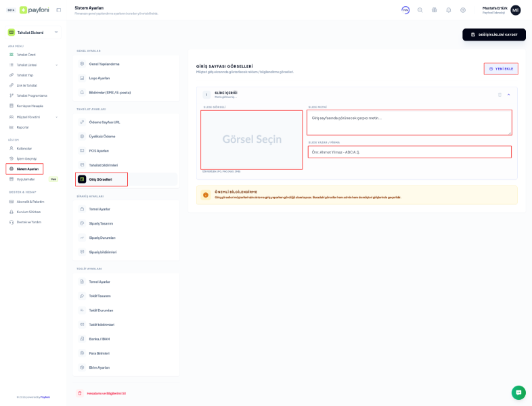This screenshot has width=532, height=406.
Task: Open search with the magnifier icon
Action: point(420,10)
